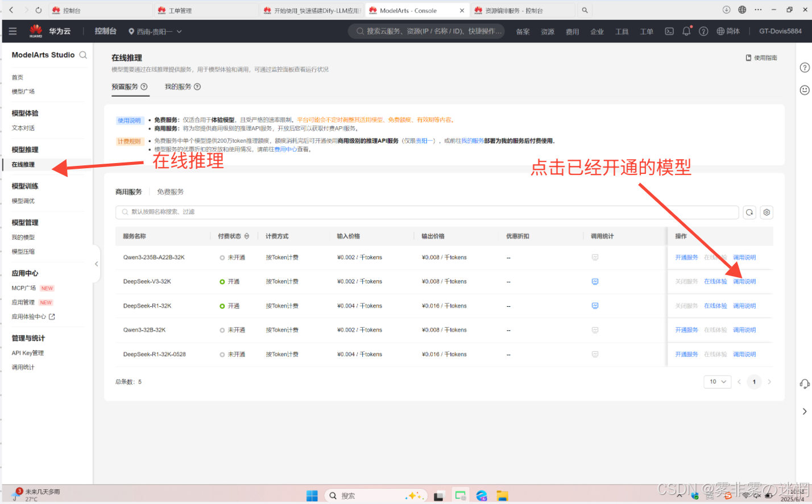The image size is (812, 504).
Task: Switch to the 工单管理 browser tab
Action: [205, 10]
